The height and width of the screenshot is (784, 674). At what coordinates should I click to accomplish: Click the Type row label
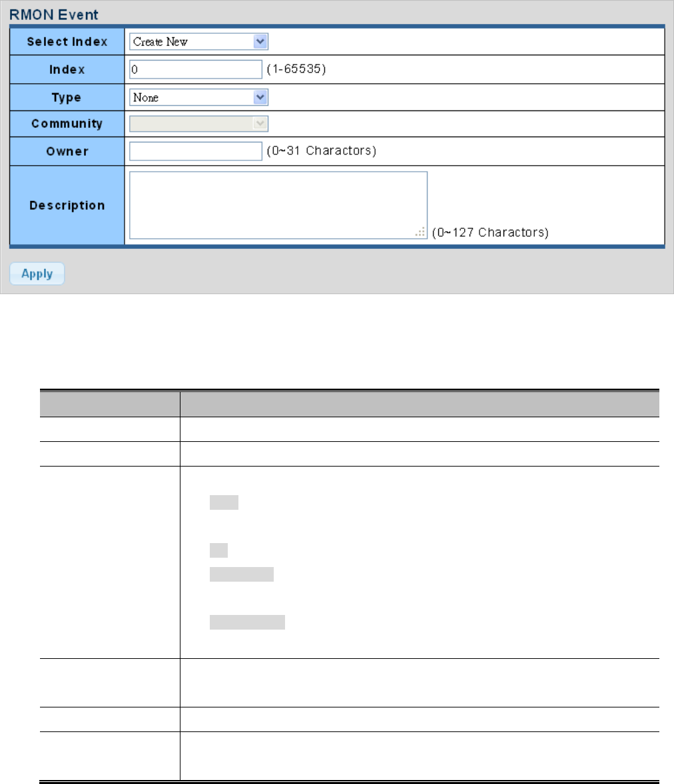67,97
